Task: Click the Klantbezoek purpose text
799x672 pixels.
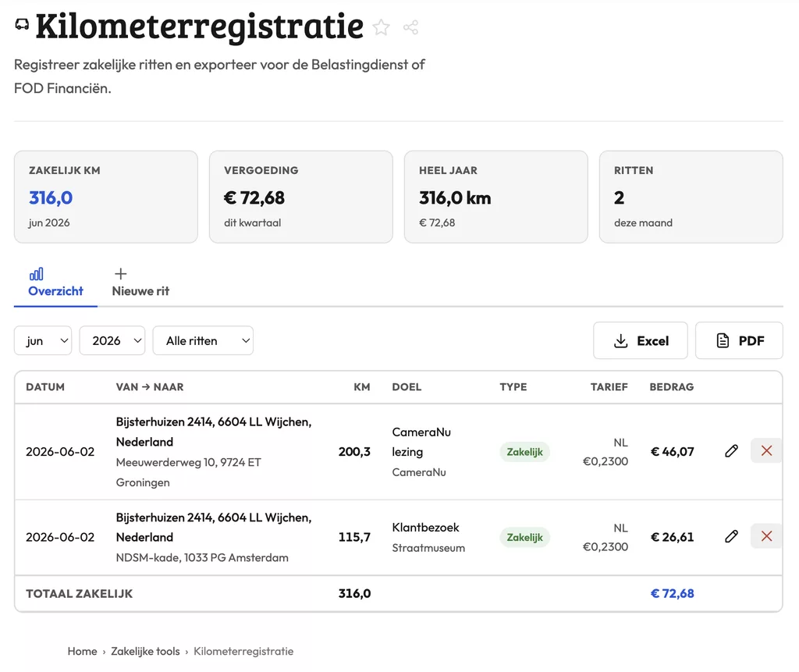Action: click(x=425, y=528)
